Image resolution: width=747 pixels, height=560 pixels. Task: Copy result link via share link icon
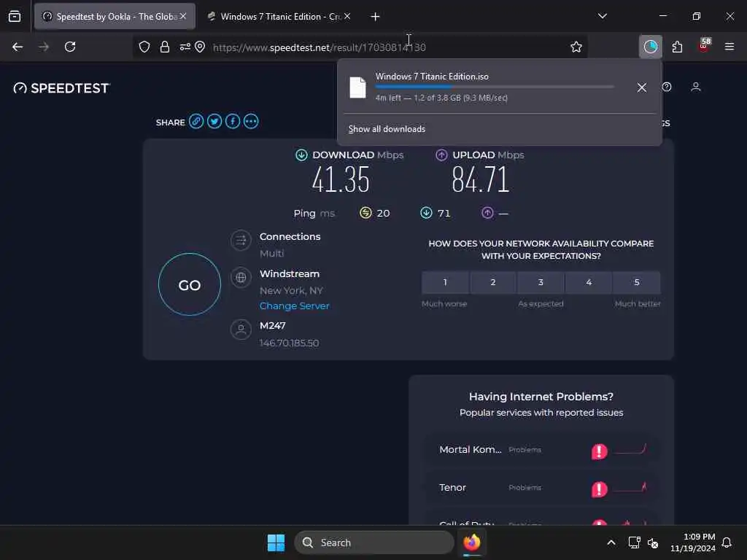(x=196, y=122)
